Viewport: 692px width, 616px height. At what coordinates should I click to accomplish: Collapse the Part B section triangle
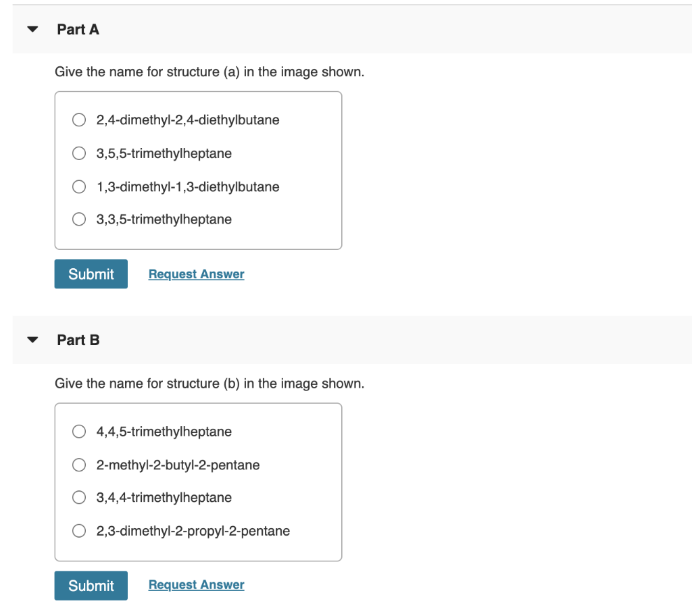click(32, 340)
